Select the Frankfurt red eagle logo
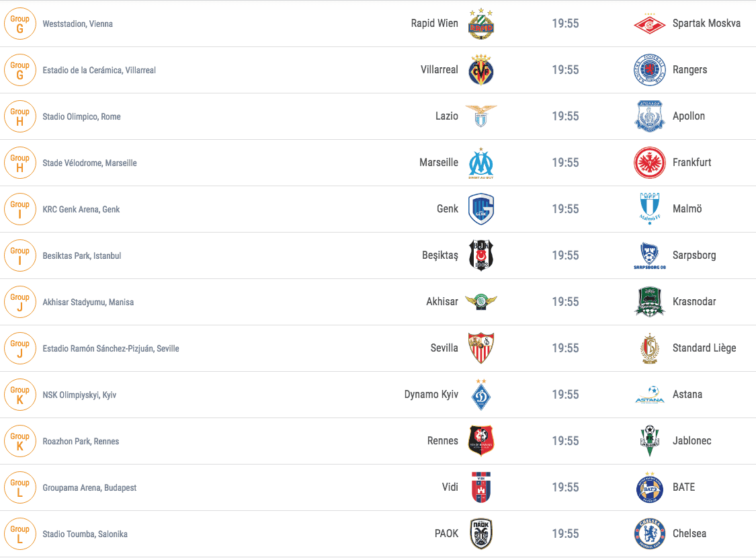 click(x=649, y=163)
